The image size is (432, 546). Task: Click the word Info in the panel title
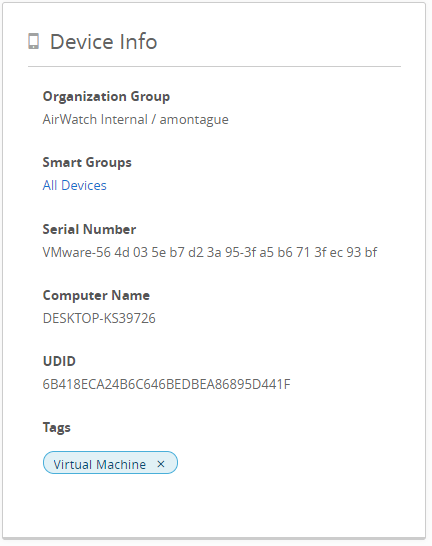pyautogui.click(x=138, y=42)
